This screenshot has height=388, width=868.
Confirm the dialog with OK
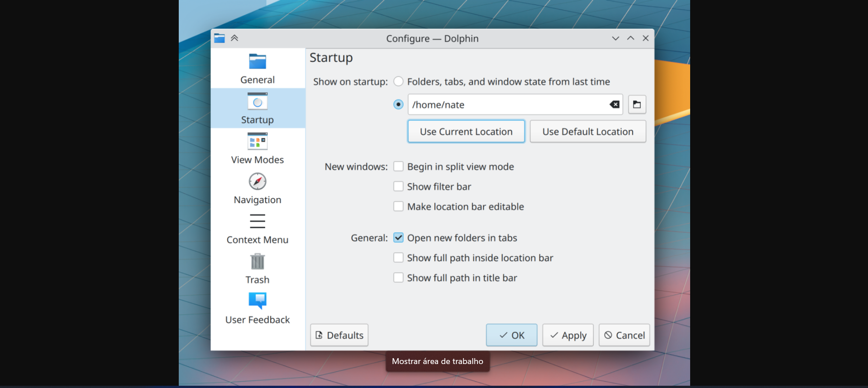click(x=511, y=335)
